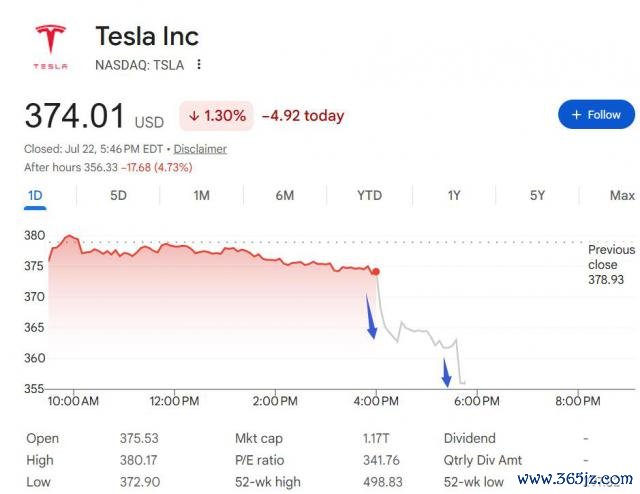Viewport: 640px width, 494px height.
Task: Click the red closing price dot on the chart
Action: point(376,271)
